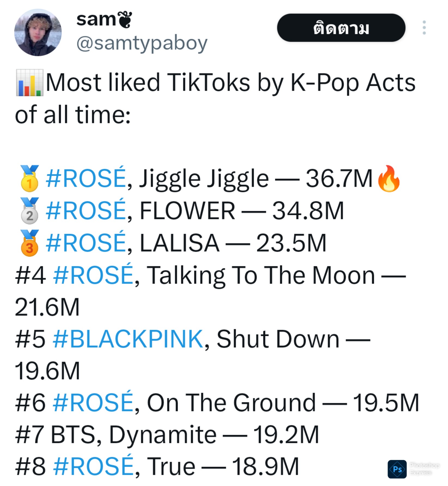
Task: Click the Photoshop Express Ps logo
Action: tap(397, 469)
